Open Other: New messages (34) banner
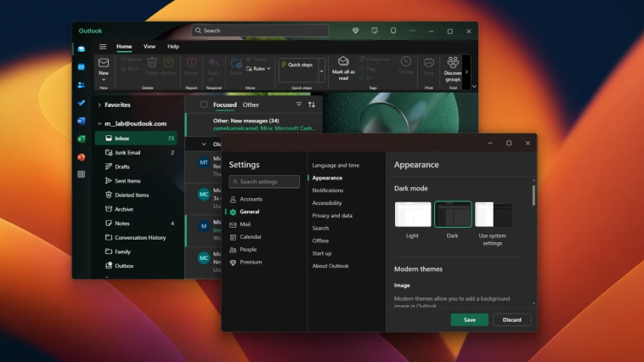644x362 pixels. coord(254,125)
